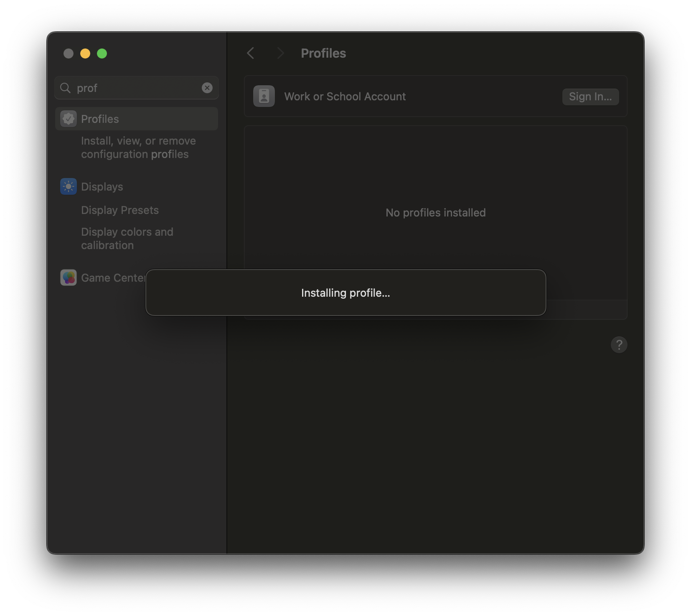Viewport: 691px width, 616px height.
Task: Click in the search field containing prof
Action: 137,88
